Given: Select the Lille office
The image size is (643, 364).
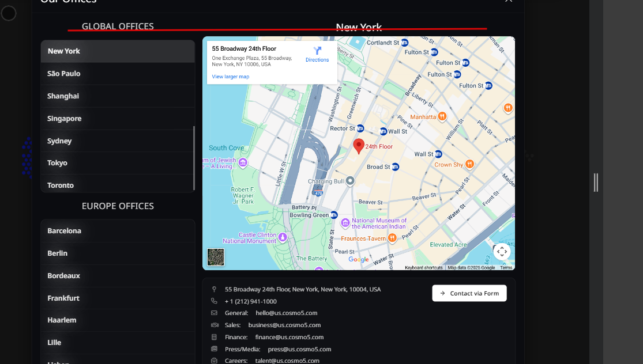Looking at the screenshot, I should coord(117,343).
